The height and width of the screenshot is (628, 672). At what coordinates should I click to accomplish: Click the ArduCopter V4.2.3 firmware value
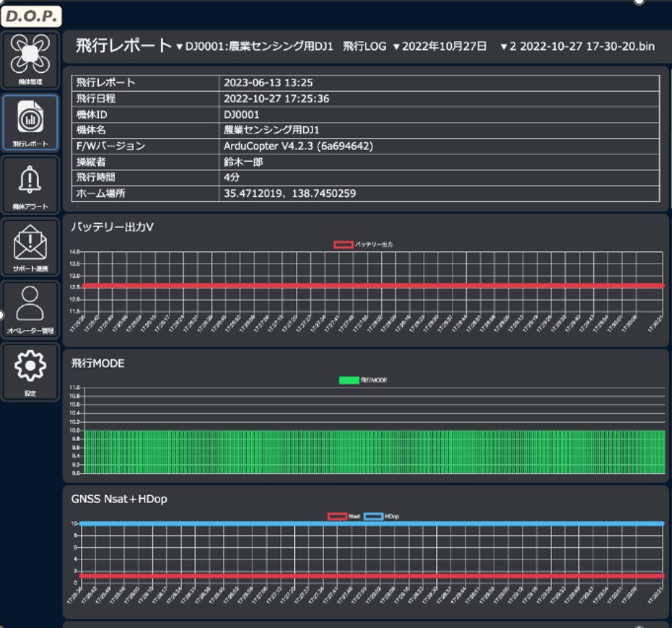(298, 146)
